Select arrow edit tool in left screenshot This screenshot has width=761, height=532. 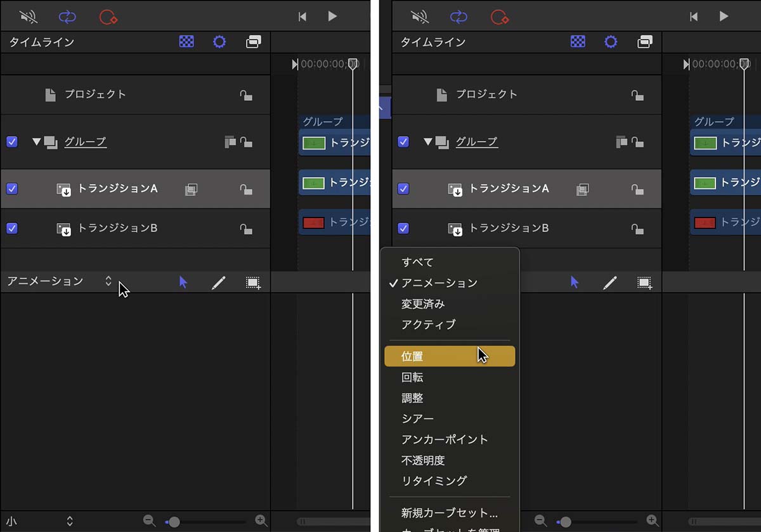[183, 282]
